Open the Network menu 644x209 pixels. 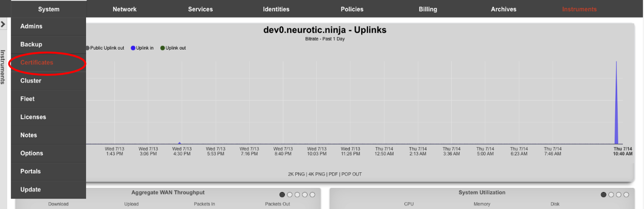point(125,9)
